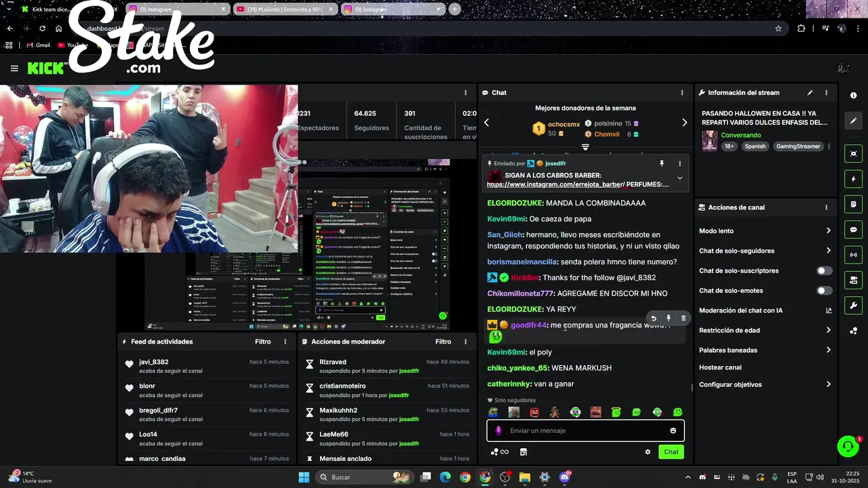The image size is (868, 488).
Task: Show previous top donors with left arrow
Action: (x=486, y=123)
